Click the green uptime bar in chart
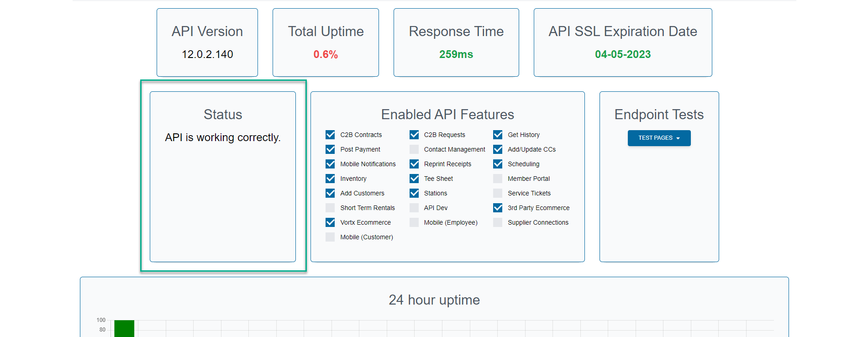Viewport: 868px width, 337px height. click(x=124, y=328)
